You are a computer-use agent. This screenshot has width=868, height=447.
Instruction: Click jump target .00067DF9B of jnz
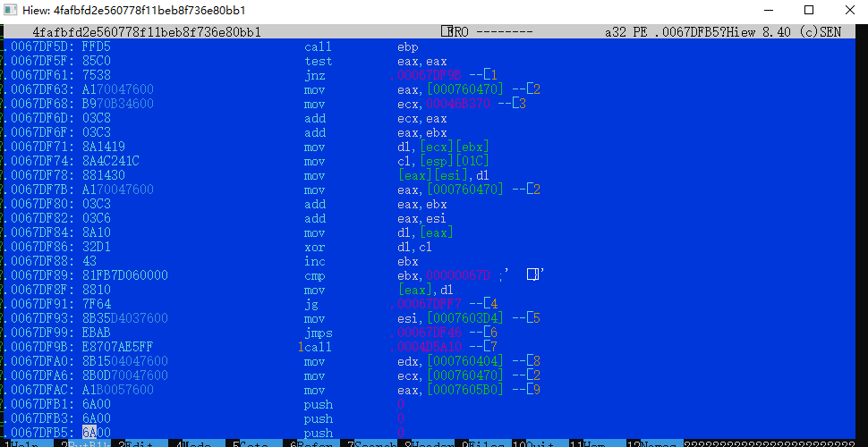pos(425,75)
